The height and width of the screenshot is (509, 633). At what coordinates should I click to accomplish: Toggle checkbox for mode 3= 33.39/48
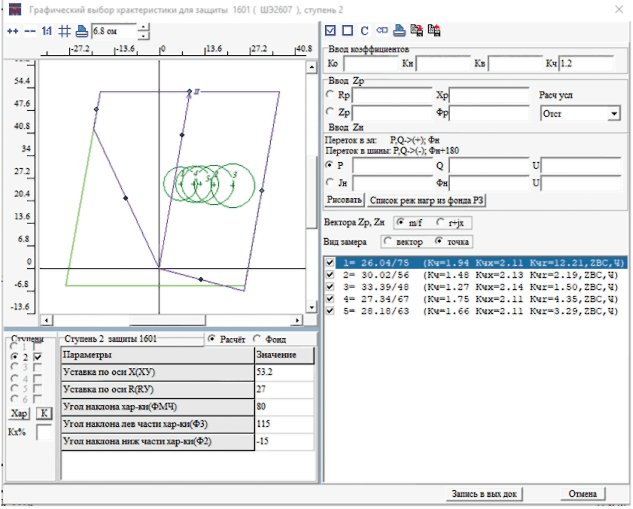click(330, 287)
